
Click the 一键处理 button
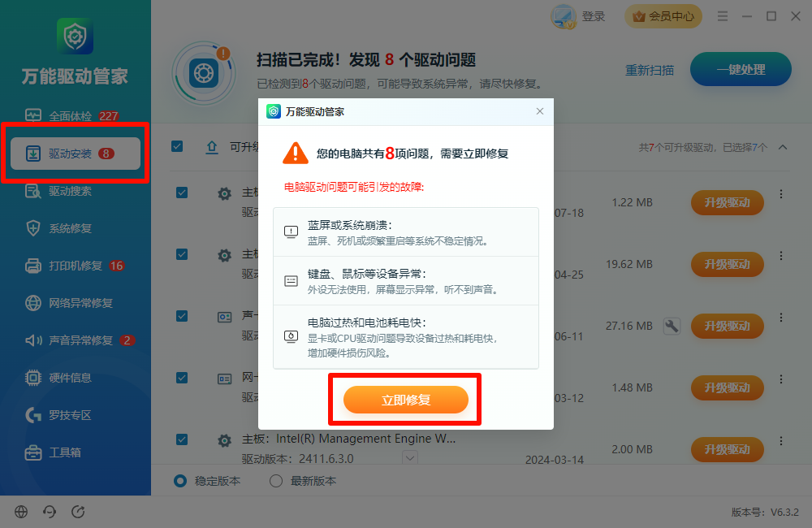(x=741, y=69)
